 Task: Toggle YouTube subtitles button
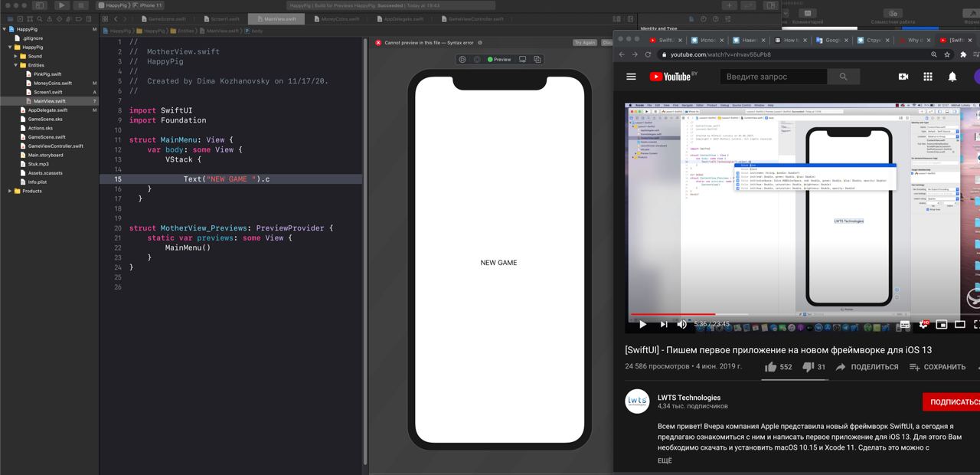click(904, 324)
